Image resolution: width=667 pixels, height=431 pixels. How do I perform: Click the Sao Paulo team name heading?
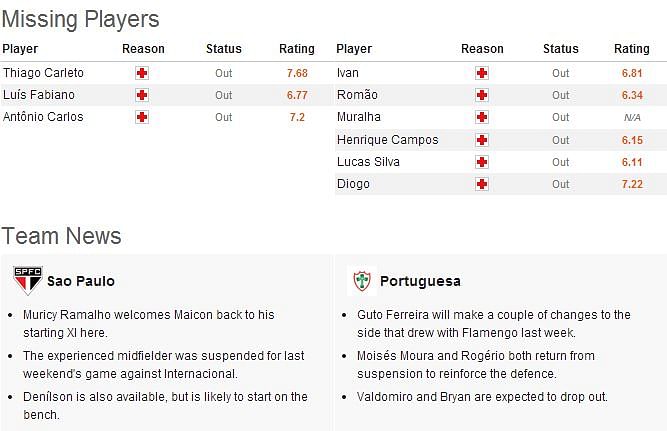(81, 281)
